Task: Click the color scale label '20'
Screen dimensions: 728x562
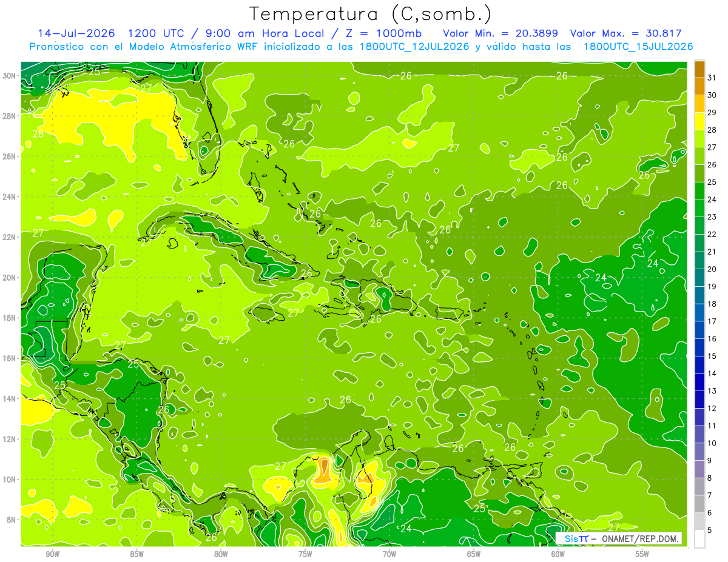Action: click(712, 269)
